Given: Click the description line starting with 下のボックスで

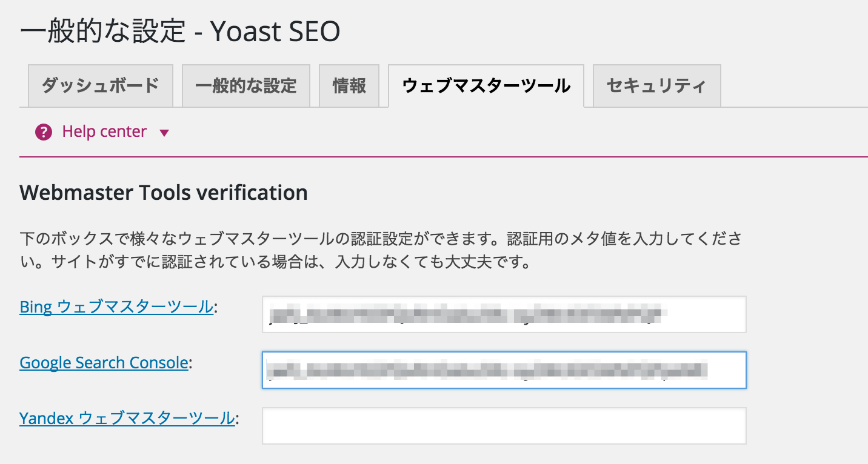Looking at the screenshot, I should click(x=380, y=238).
